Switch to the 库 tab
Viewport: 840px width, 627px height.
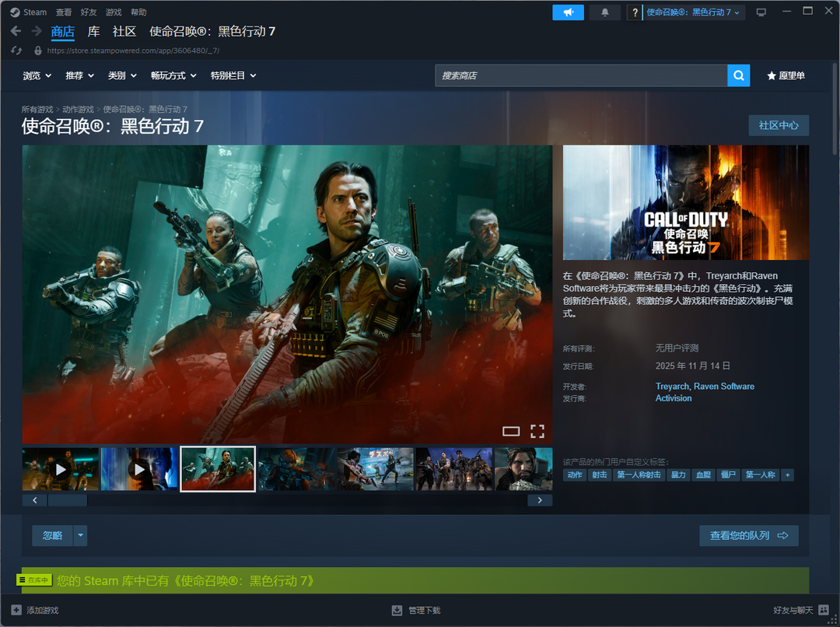93,31
